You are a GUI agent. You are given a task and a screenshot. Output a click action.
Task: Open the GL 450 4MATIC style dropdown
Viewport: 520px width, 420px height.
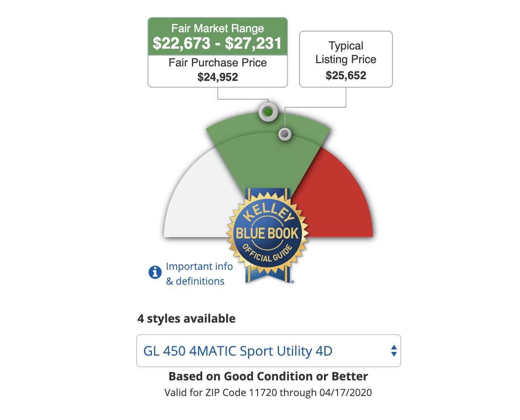268,351
